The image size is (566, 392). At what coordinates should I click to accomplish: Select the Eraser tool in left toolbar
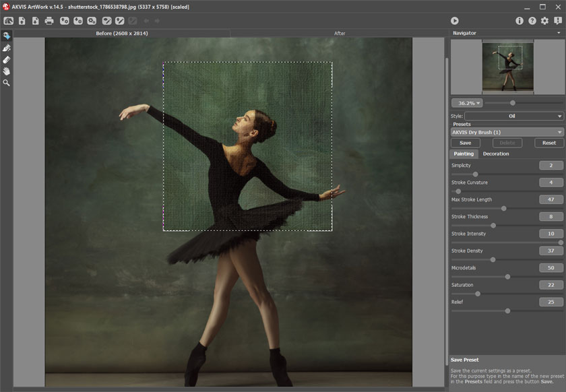pos(7,59)
